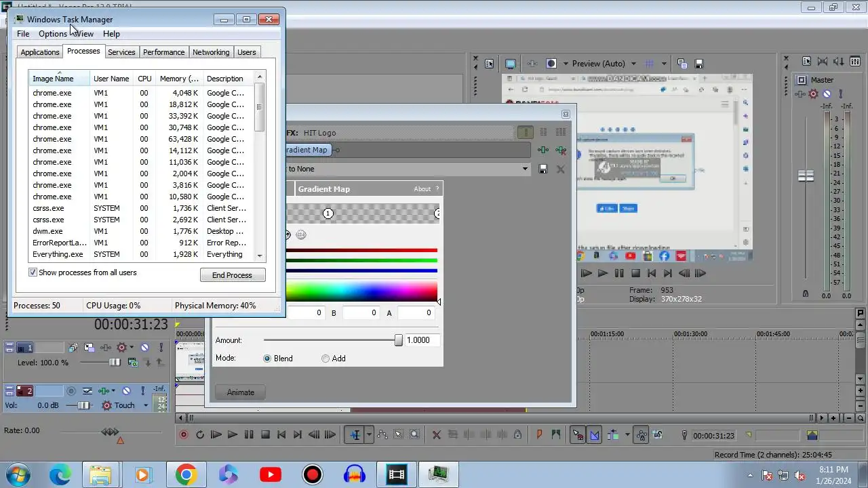Open the track 1 automation settings dropdown arrow
The image size is (868, 488).
pyautogui.click(x=131, y=348)
